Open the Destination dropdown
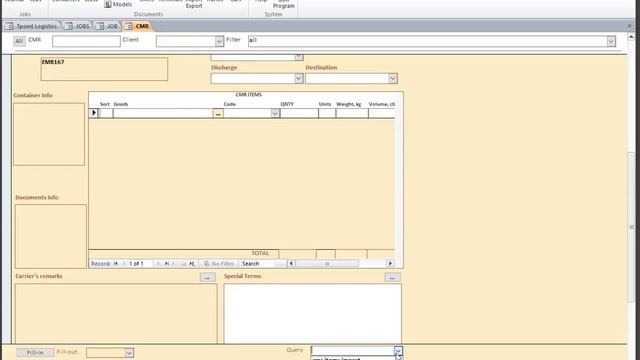This screenshot has height=360, width=640. (393, 78)
